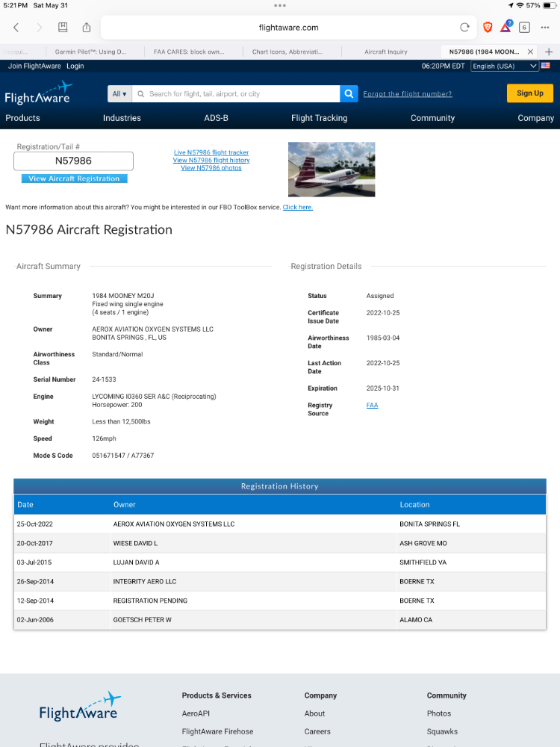Reload the page with the refresh icon
Viewport: 560px width, 747px height.
click(x=464, y=27)
